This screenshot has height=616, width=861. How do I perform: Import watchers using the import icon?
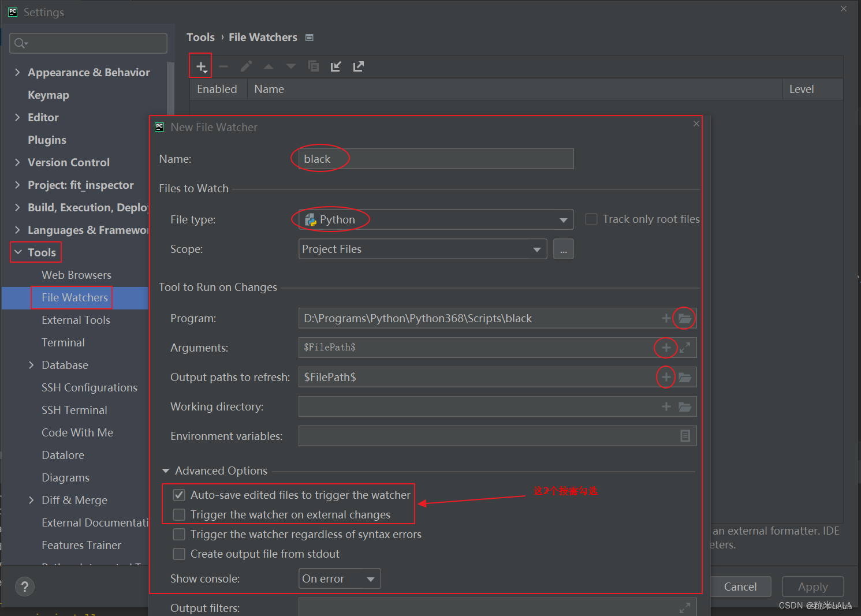click(x=336, y=66)
